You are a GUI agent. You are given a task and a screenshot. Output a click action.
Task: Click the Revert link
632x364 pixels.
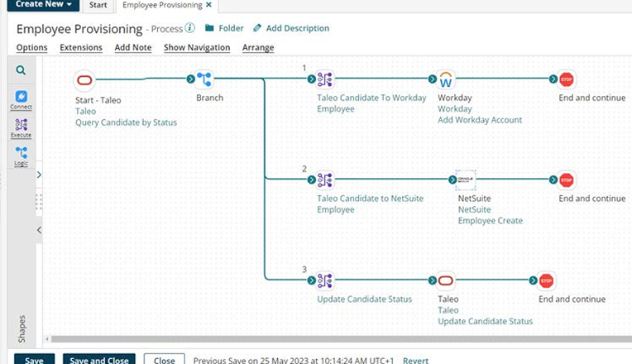415,361
